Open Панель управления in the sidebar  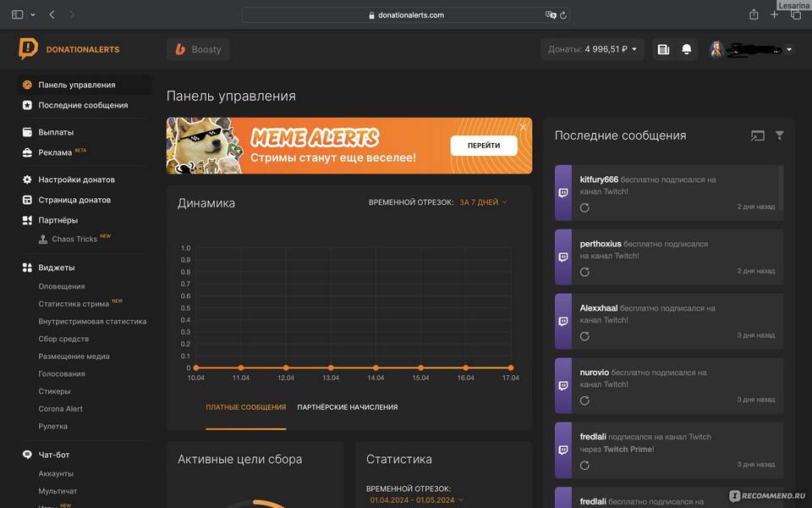85,85
